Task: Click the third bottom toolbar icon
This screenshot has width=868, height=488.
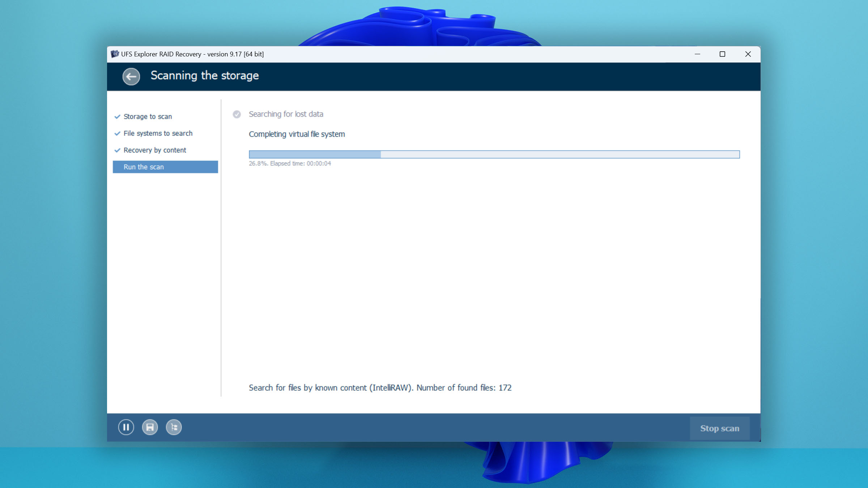Action: click(x=174, y=427)
